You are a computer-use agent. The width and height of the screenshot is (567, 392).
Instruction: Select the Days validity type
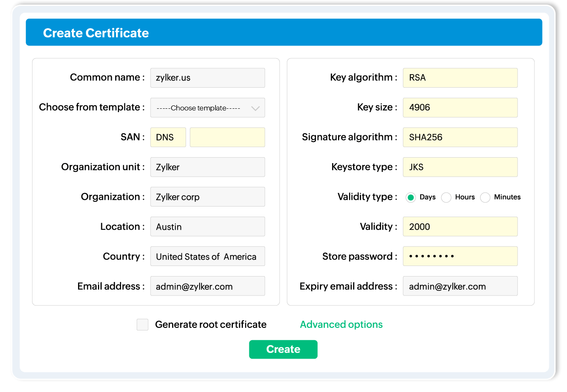pos(410,197)
